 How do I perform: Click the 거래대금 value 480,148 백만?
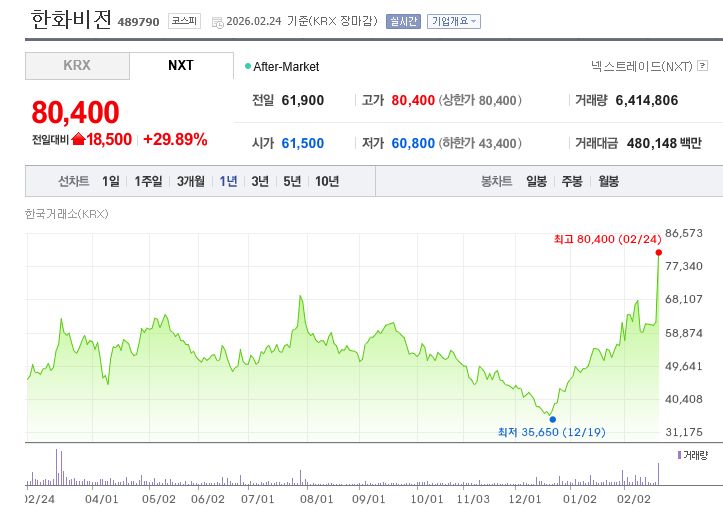pos(664,143)
